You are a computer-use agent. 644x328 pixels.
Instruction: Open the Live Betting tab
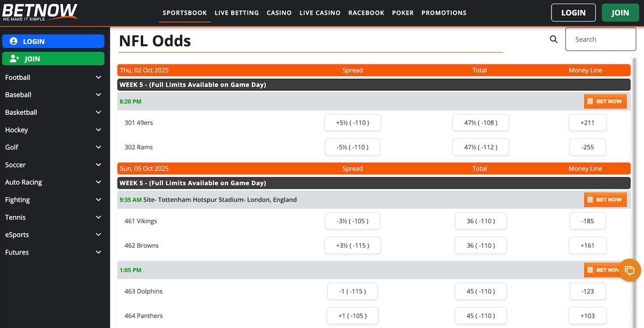click(x=237, y=13)
